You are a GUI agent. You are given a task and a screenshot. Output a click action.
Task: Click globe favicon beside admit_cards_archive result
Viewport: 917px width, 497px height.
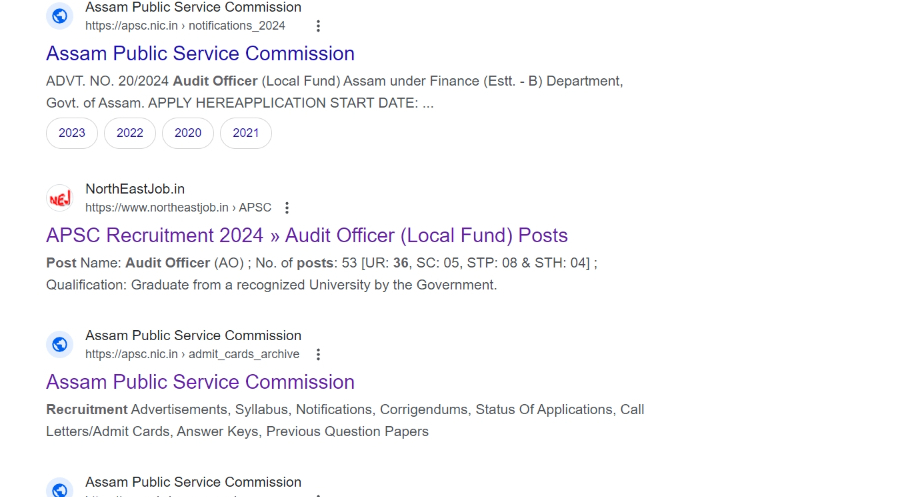click(60, 344)
